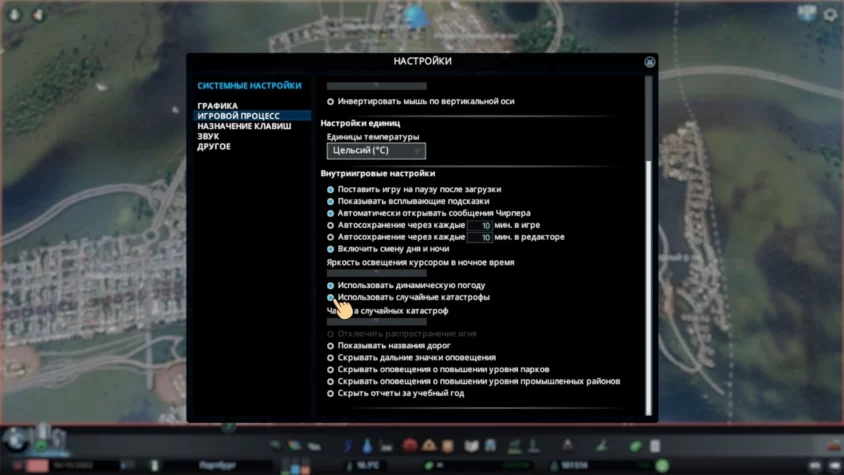
Task: Switch to the ЗВУК settings section
Action: tap(208, 136)
